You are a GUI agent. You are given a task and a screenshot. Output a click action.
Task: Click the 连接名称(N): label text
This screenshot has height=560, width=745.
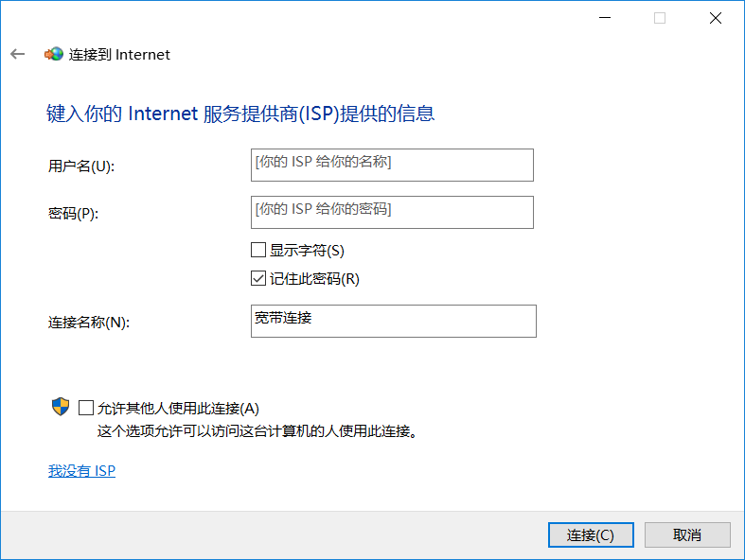[89, 323]
